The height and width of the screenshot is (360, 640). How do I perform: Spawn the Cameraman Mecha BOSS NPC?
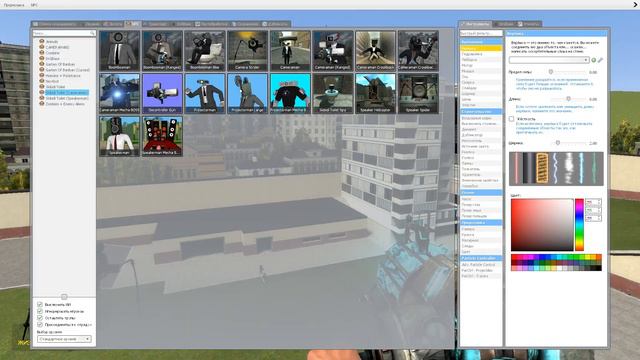pyautogui.click(x=119, y=93)
